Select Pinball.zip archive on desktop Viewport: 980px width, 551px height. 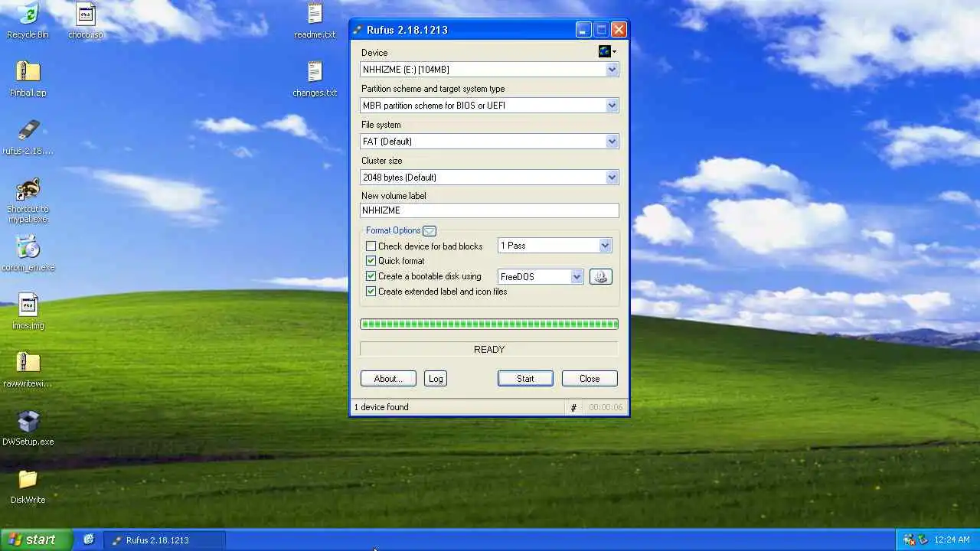coord(28,79)
